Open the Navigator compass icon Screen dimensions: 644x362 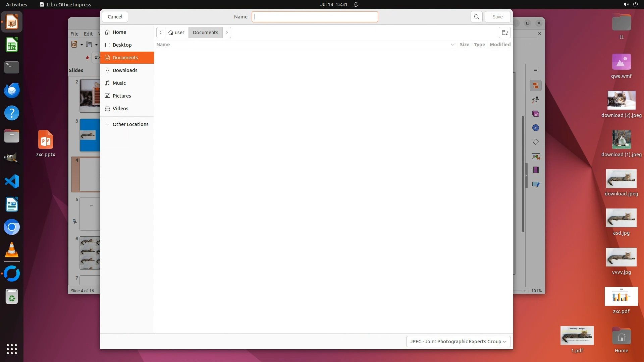(x=536, y=128)
